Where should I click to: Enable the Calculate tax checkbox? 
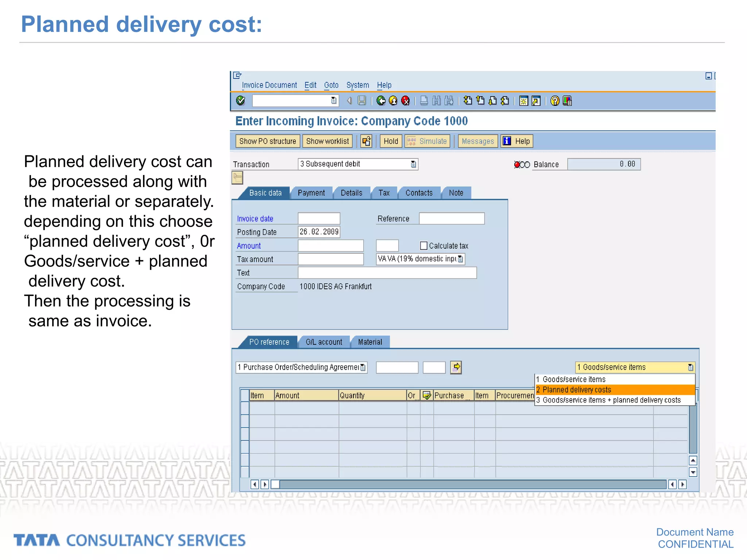[423, 246]
